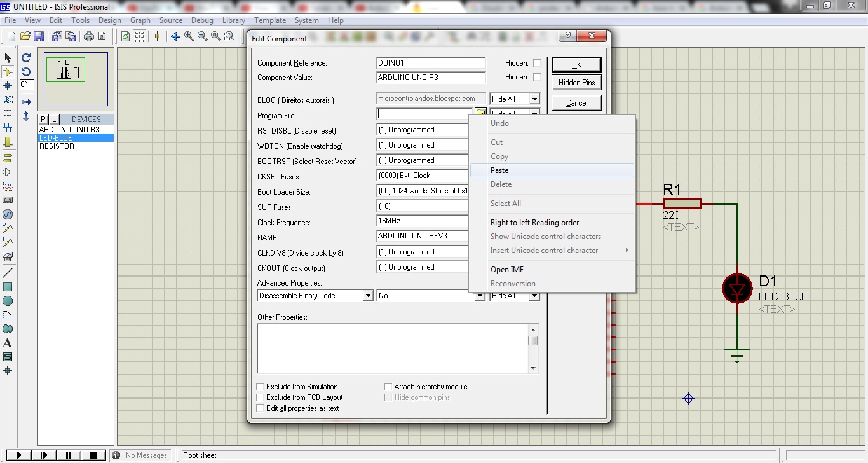
Task: Open the CKSEL Fuses combo box
Action: coord(423,176)
